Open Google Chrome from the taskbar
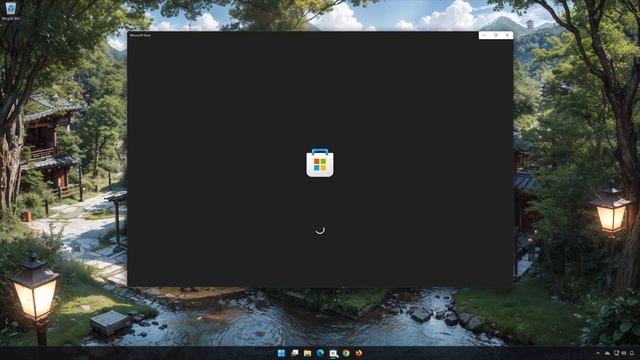640x360 pixels. [x=346, y=353]
